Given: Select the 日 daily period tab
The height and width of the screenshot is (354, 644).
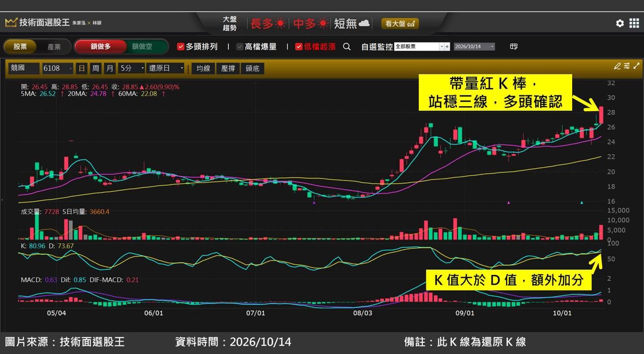Looking at the screenshot, I should pyautogui.click(x=82, y=68).
